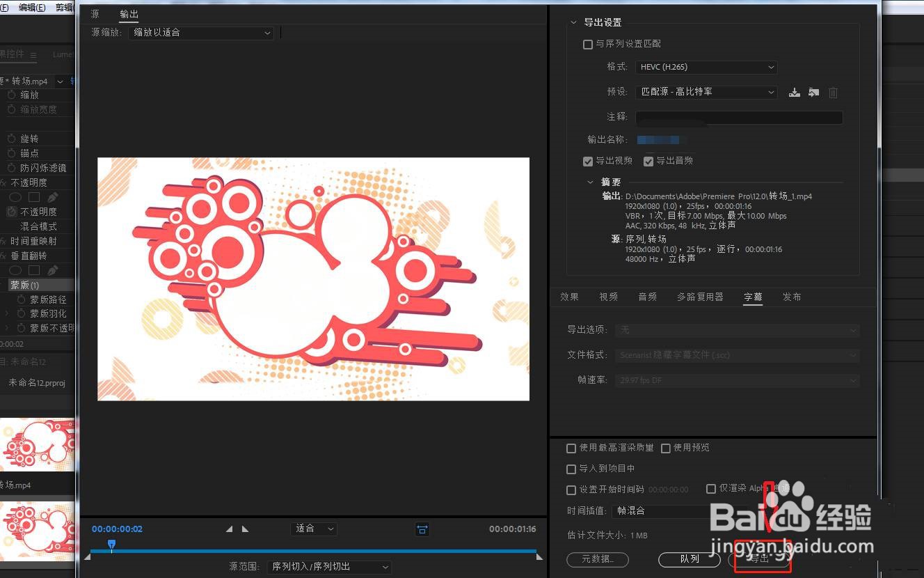The width and height of the screenshot is (924, 578).
Task: Open the 转场.mp4 clip dropdown in effect controls
Action: click(61, 81)
